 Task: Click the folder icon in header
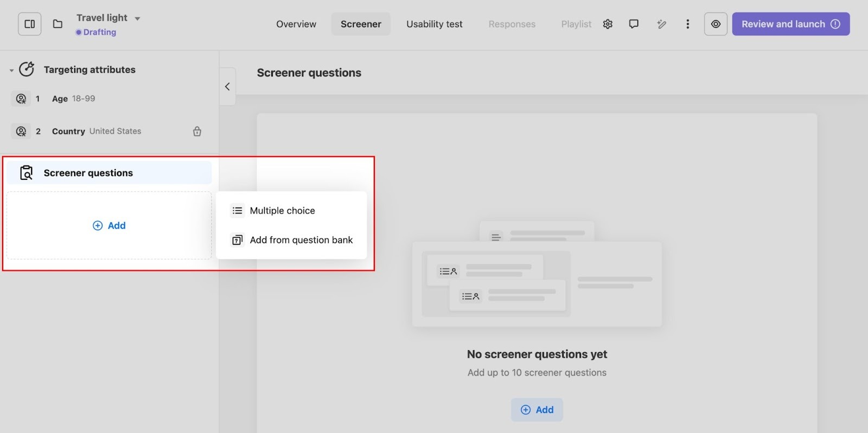[x=58, y=24]
